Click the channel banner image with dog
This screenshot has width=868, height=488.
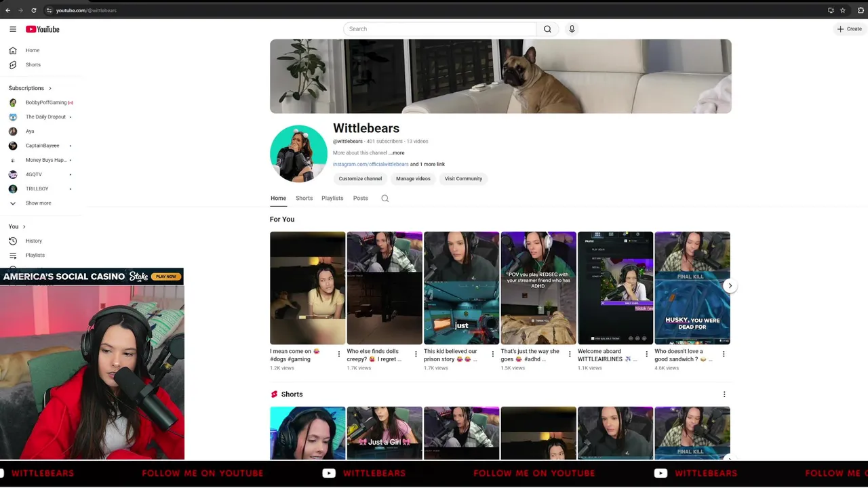tap(500, 76)
